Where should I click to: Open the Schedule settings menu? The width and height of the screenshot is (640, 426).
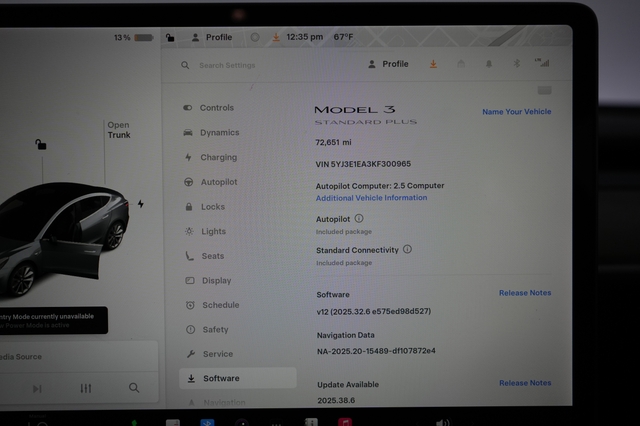point(213,305)
